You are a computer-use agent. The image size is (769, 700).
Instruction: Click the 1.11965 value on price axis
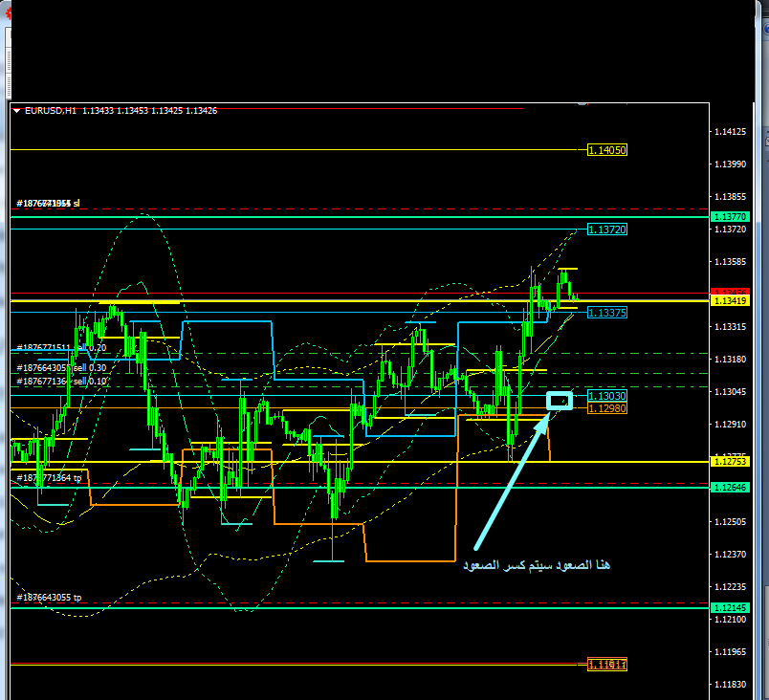coord(730,652)
